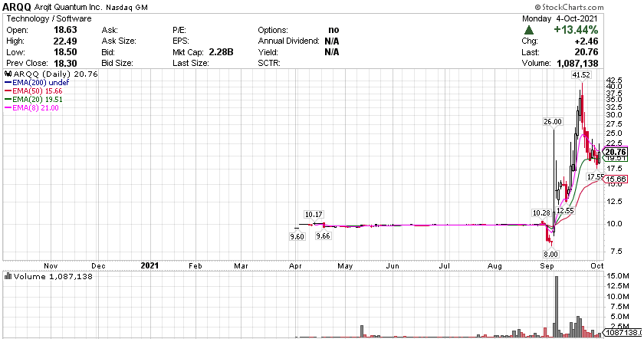Screen dimensions: 644x339
Task: Click the date Monday 4-Oct-2021
Action: tap(560, 18)
